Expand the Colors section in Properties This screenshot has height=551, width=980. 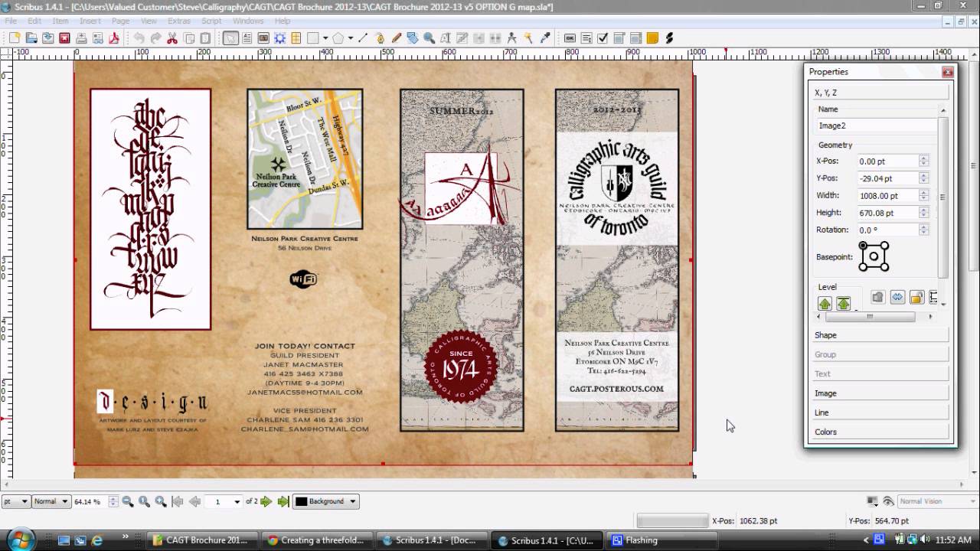[880, 432]
